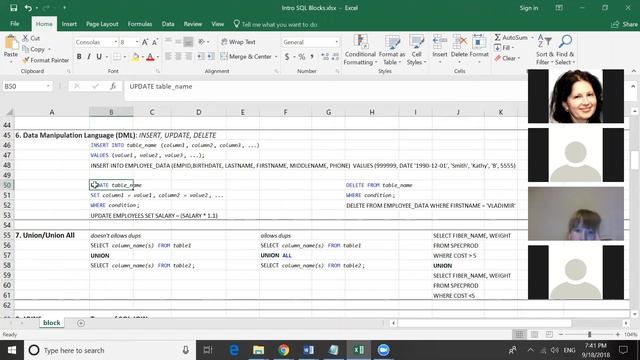This screenshot has height=360, width=640.
Task: Toggle Merge & Center
Action: point(246,56)
